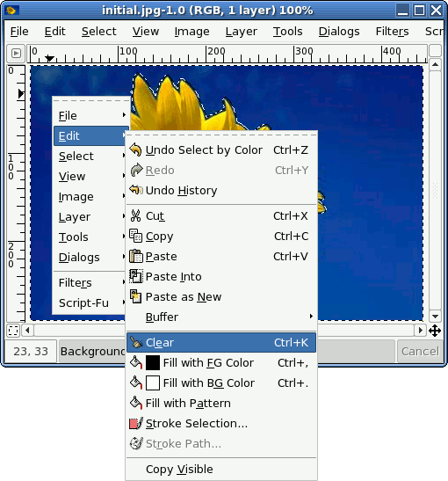The width and height of the screenshot is (448, 481).
Task: Click the horizontal scrollbar right arrow
Action: coord(421,331)
